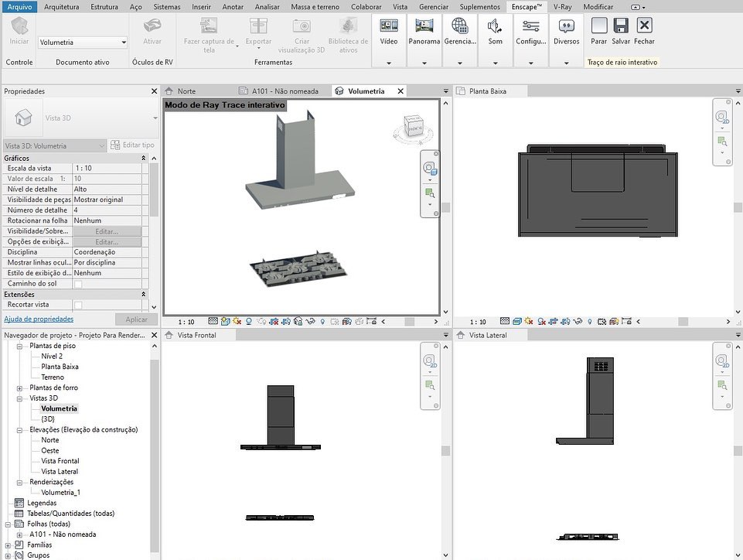
Task: Toggle reveal hidden elements lightbulb in Volumetria bar
Action: point(322,321)
